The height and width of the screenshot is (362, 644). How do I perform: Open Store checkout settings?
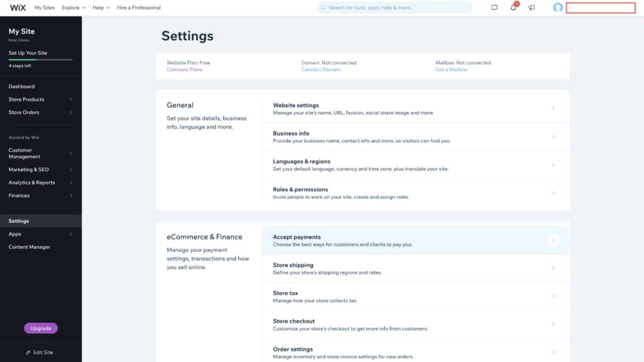click(416, 324)
